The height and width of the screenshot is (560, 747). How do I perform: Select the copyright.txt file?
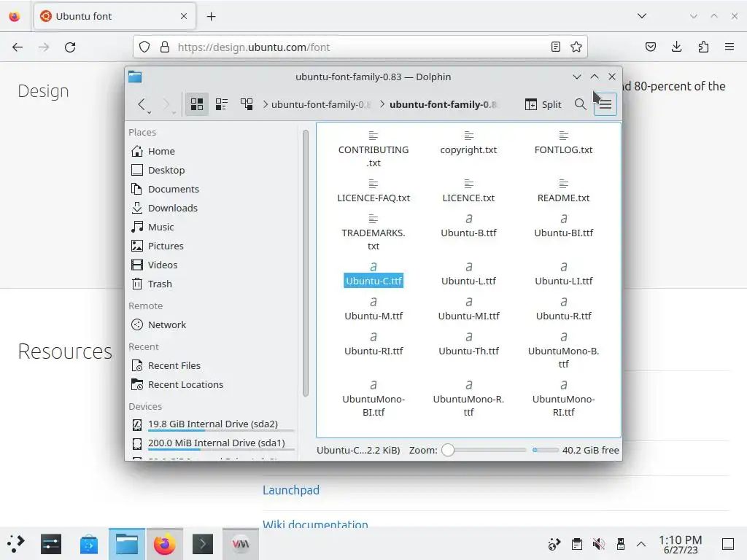[x=469, y=143]
